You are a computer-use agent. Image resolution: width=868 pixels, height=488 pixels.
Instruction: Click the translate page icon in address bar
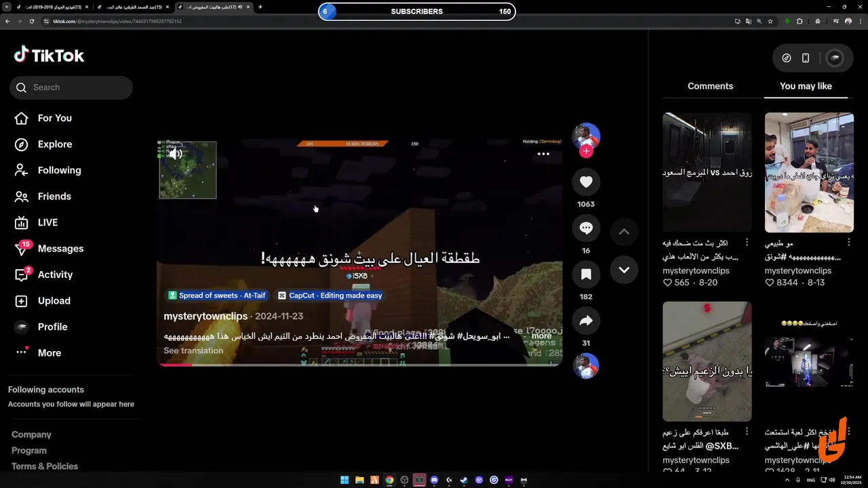(749, 21)
